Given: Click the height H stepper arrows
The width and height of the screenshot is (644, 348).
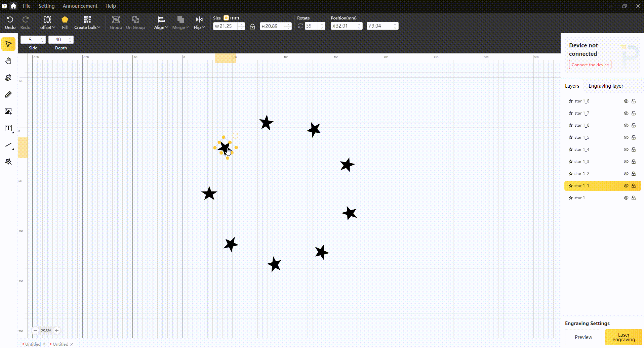Looking at the screenshot, I should [288, 26].
